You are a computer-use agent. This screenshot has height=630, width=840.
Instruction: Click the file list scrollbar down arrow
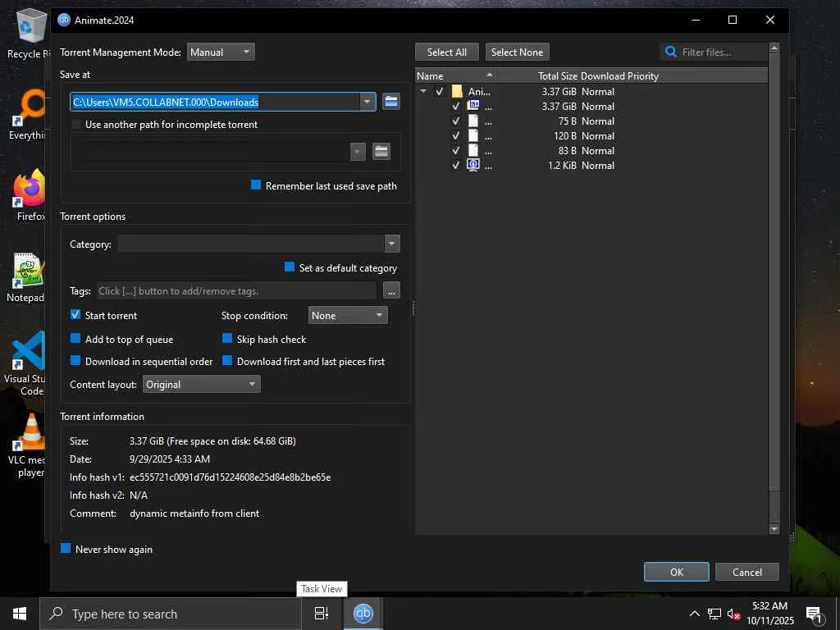[x=774, y=529]
